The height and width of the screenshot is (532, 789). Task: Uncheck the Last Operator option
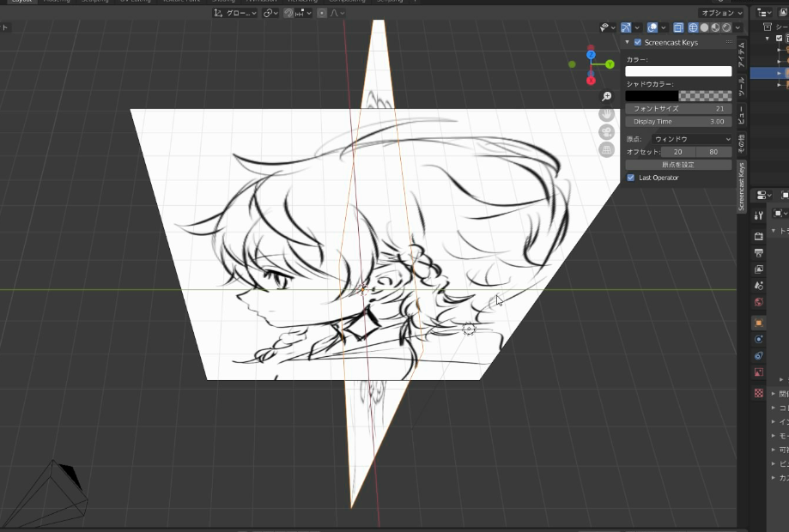[x=630, y=178]
